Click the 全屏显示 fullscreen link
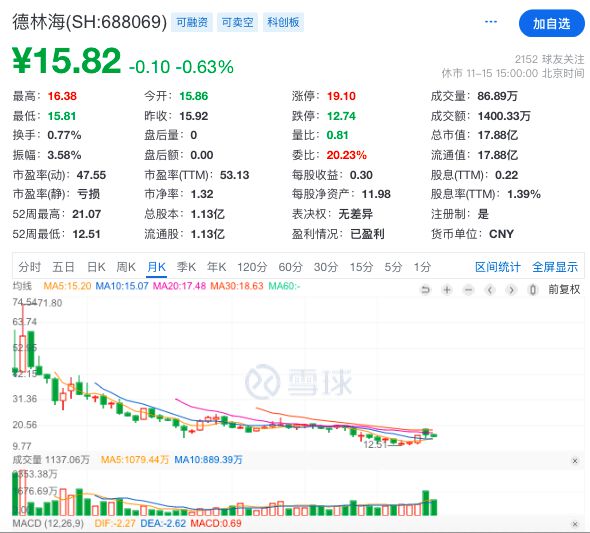The width and height of the screenshot is (590, 533). 555,267
